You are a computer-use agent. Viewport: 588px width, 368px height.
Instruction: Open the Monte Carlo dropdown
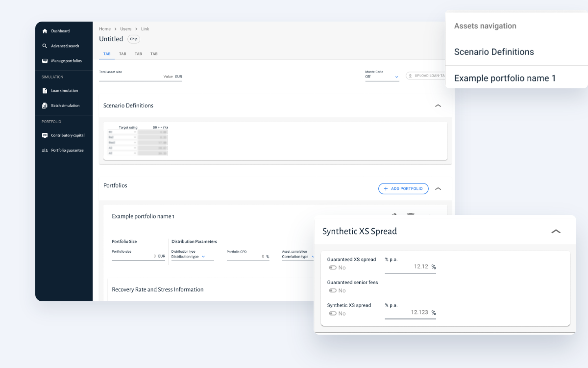[x=382, y=77]
